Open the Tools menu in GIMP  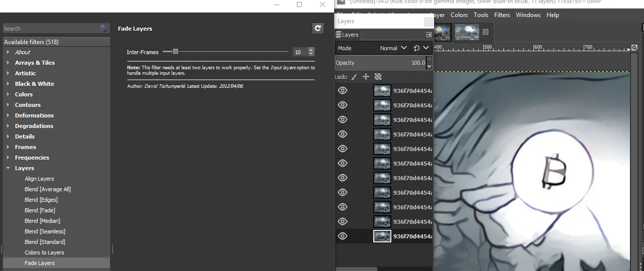(x=481, y=15)
